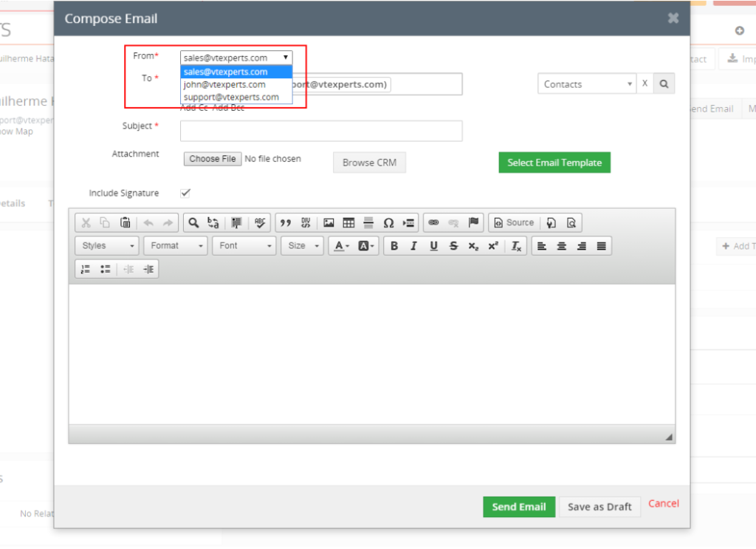Screen dimensions: 756x549
Task: Toggle the Include Signature checkbox
Action: pos(185,193)
